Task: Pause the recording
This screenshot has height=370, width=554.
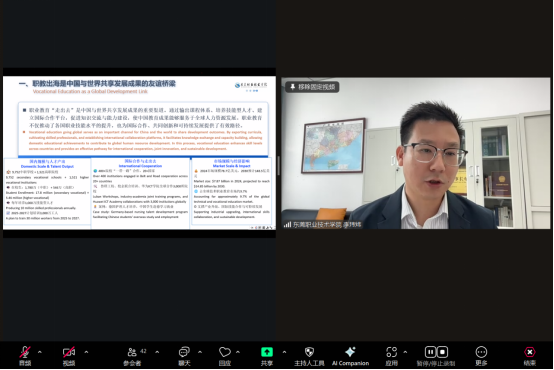Action: tap(430, 352)
